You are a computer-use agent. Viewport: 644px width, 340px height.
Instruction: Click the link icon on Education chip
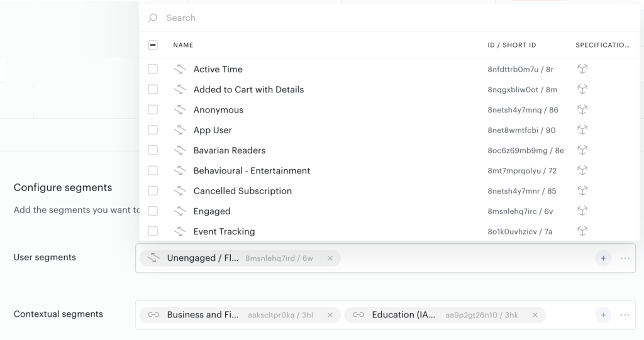(358, 315)
